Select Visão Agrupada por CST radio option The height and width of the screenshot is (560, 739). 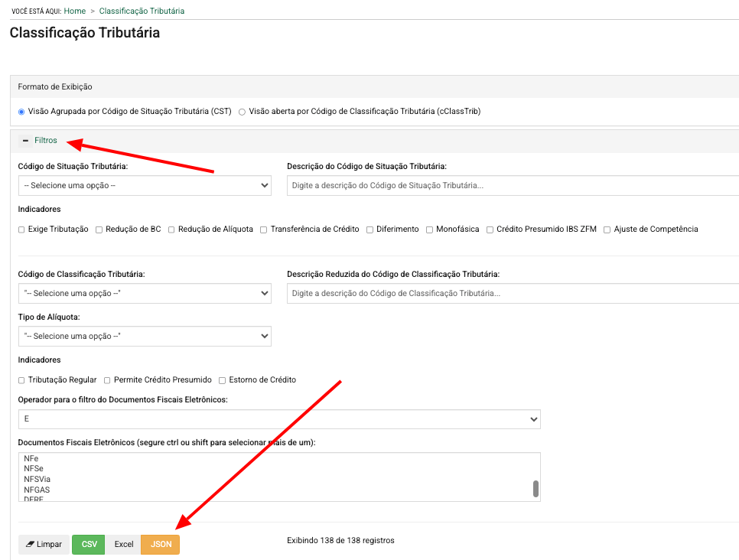click(x=21, y=112)
